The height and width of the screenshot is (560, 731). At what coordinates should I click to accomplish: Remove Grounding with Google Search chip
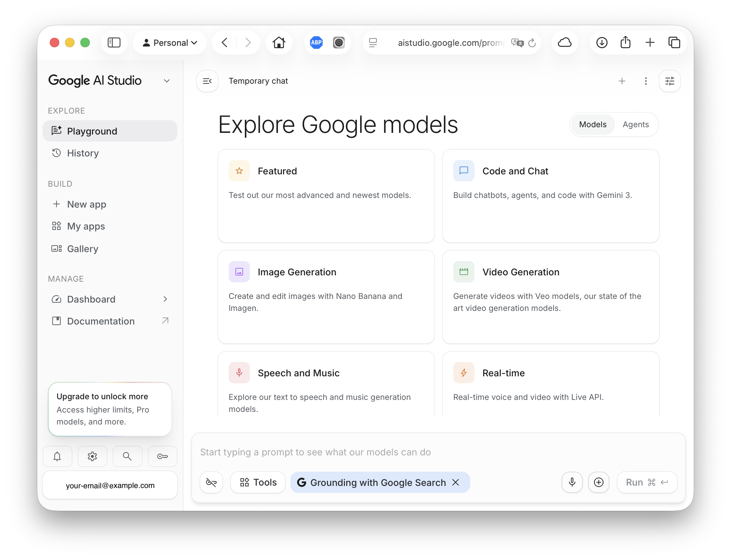pyautogui.click(x=456, y=482)
